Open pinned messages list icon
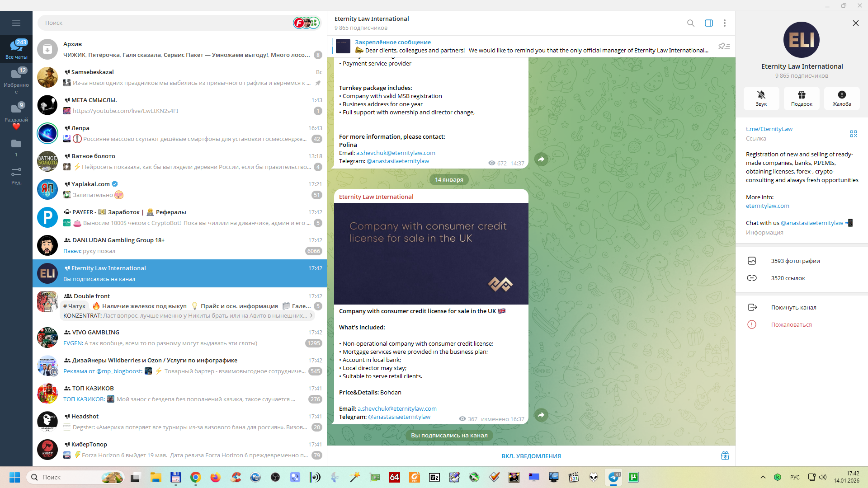Image resolution: width=868 pixels, height=488 pixels. tap(724, 47)
